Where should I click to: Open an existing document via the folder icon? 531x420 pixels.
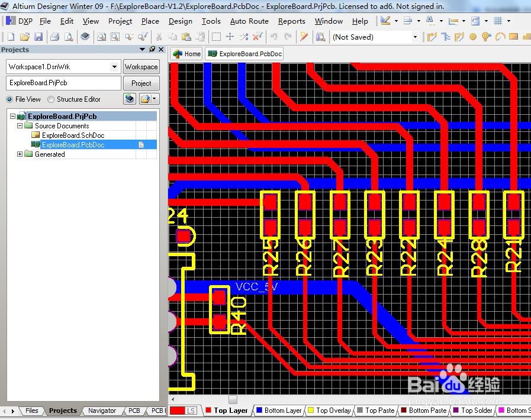tap(24, 37)
